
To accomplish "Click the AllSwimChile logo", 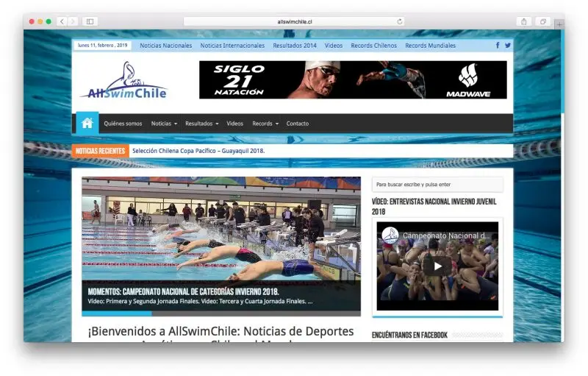I will [x=123, y=80].
